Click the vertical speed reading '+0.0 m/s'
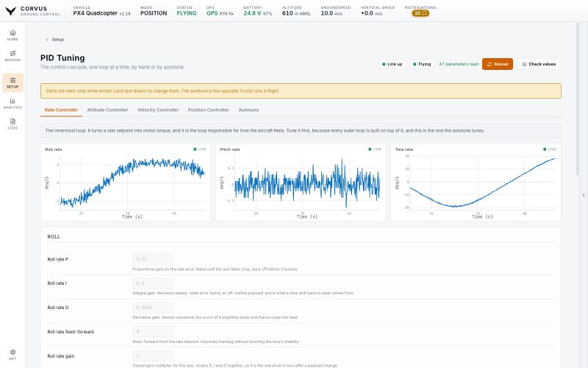 point(372,13)
